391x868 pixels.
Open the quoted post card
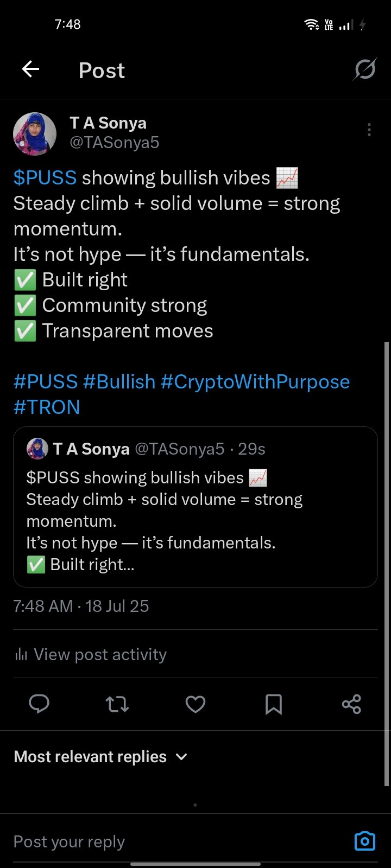[195, 507]
